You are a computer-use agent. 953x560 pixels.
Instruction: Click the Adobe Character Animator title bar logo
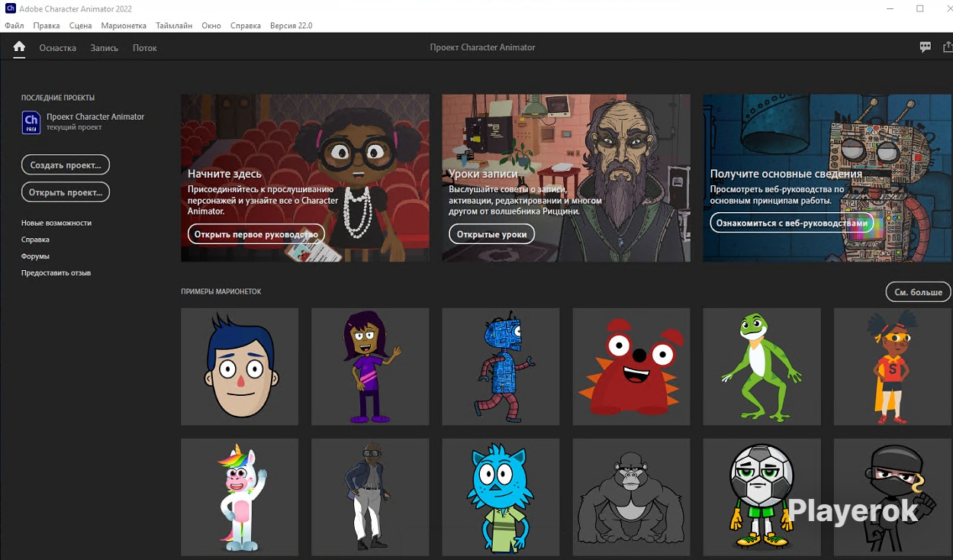11,8
